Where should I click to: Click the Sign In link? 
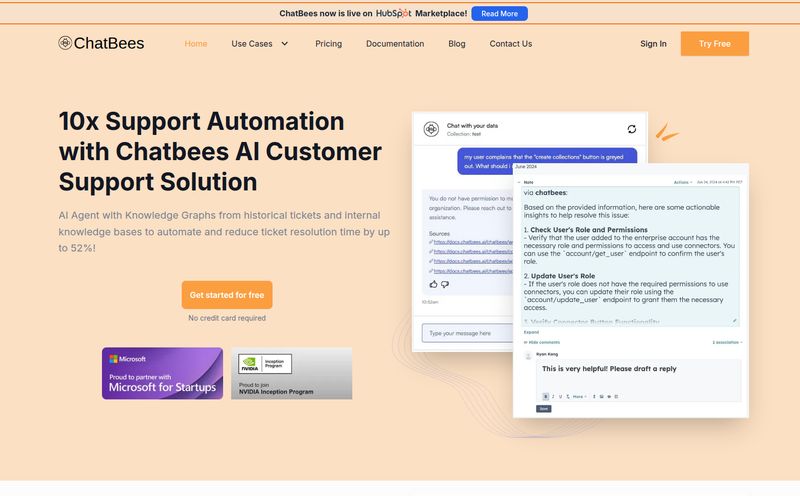[x=653, y=44]
